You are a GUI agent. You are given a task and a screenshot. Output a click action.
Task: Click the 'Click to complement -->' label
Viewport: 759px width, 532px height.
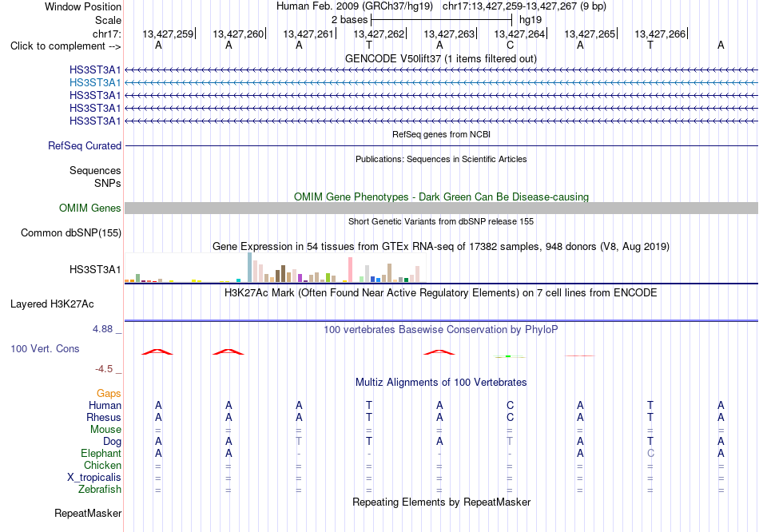pos(66,46)
